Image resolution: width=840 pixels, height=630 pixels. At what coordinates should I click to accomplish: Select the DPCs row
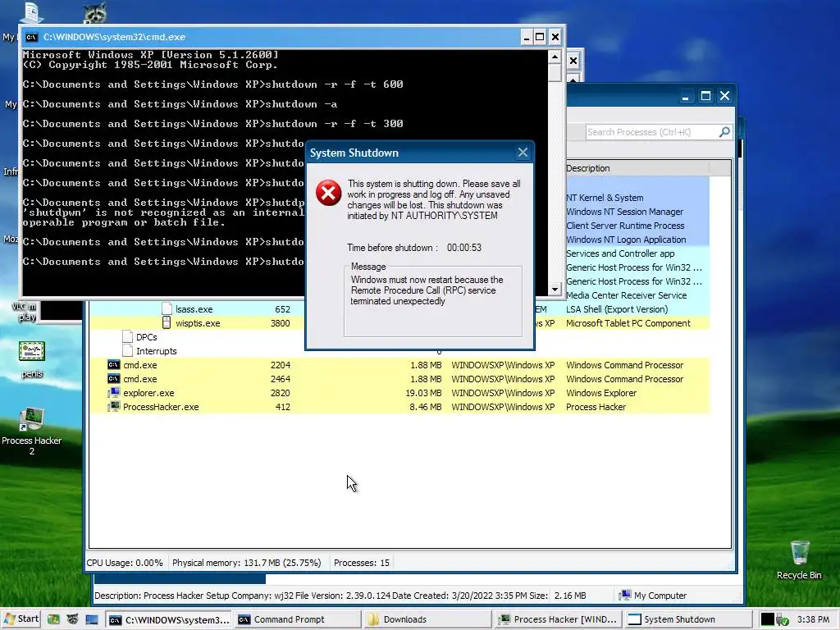point(399,337)
